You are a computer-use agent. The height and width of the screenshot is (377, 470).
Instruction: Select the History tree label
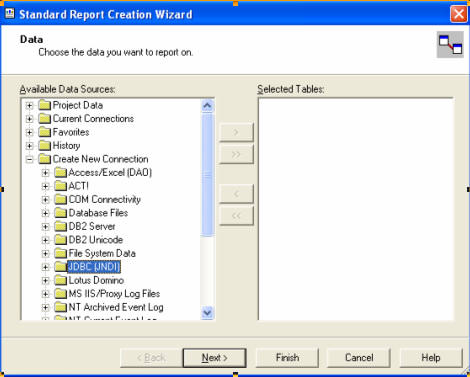pos(66,145)
